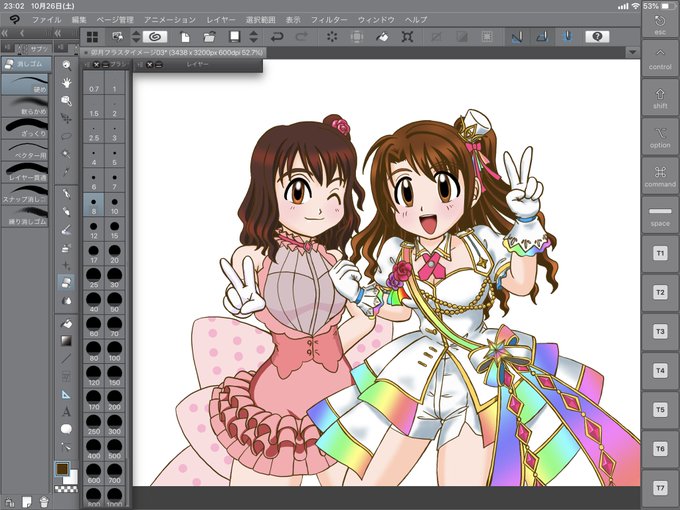The height and width of the screenshot is (510, 680).
Task: Select the Operation object tool
Action: click(66, 101)
